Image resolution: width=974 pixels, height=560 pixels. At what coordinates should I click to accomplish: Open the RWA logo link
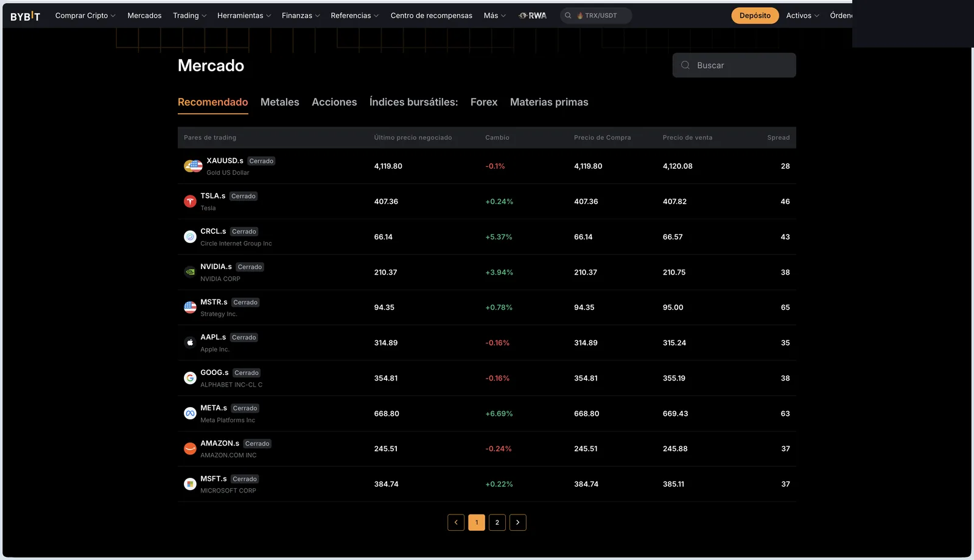[533, 16]
